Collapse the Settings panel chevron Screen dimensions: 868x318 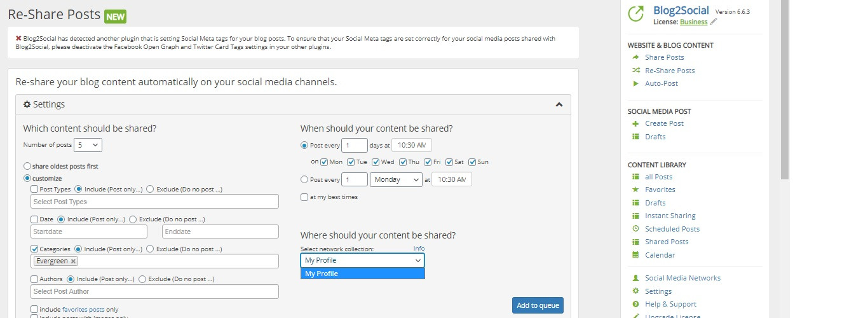click(x=559, y=104)
